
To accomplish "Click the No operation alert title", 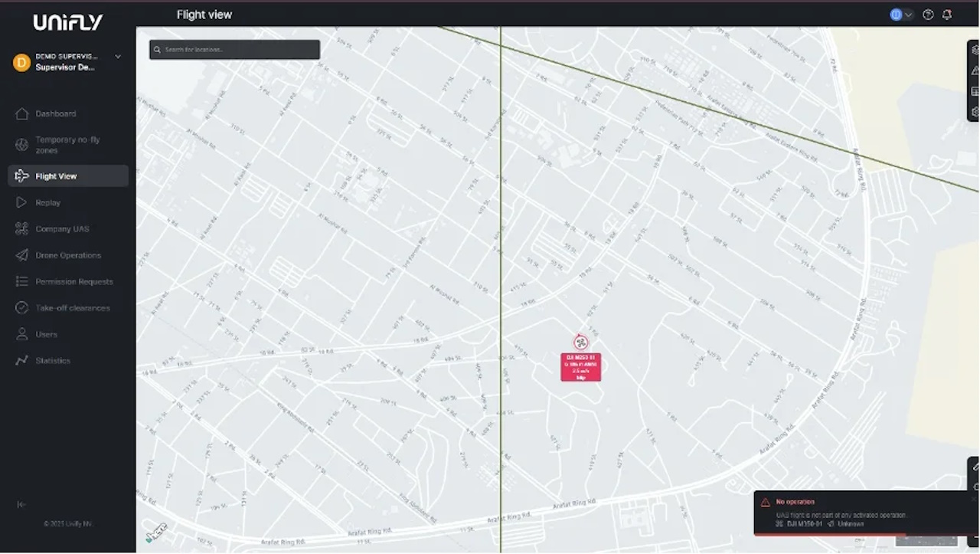I will point(795,502).
